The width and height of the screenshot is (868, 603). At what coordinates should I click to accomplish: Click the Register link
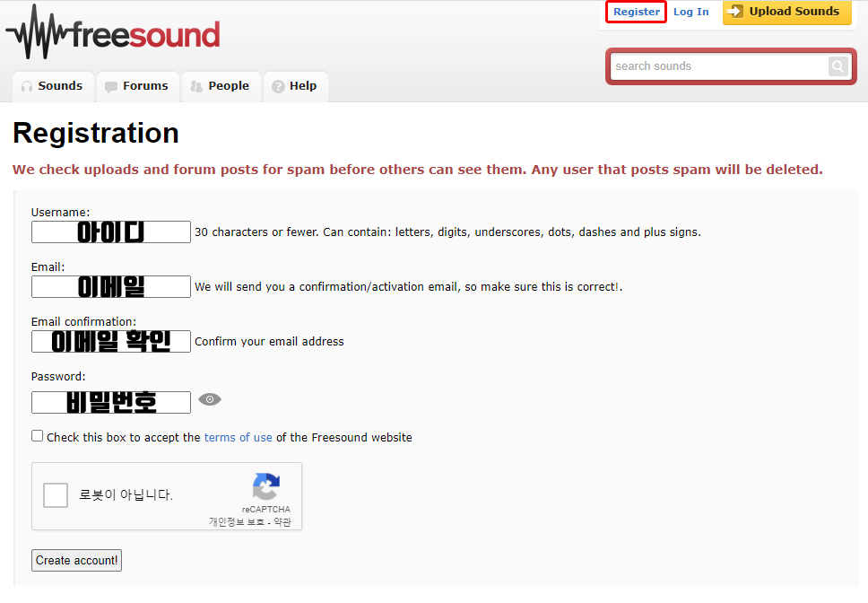pos(636,12)
